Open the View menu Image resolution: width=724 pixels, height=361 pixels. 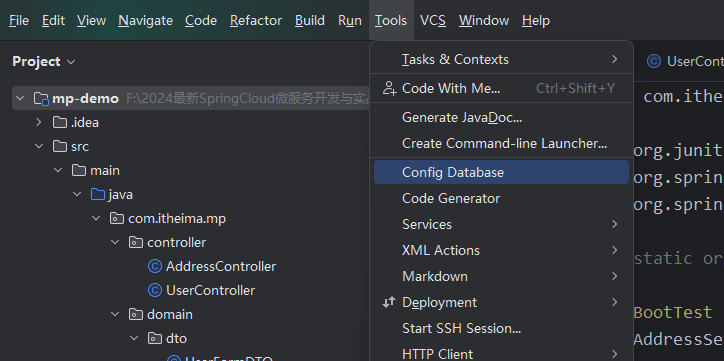coord(91,21)
